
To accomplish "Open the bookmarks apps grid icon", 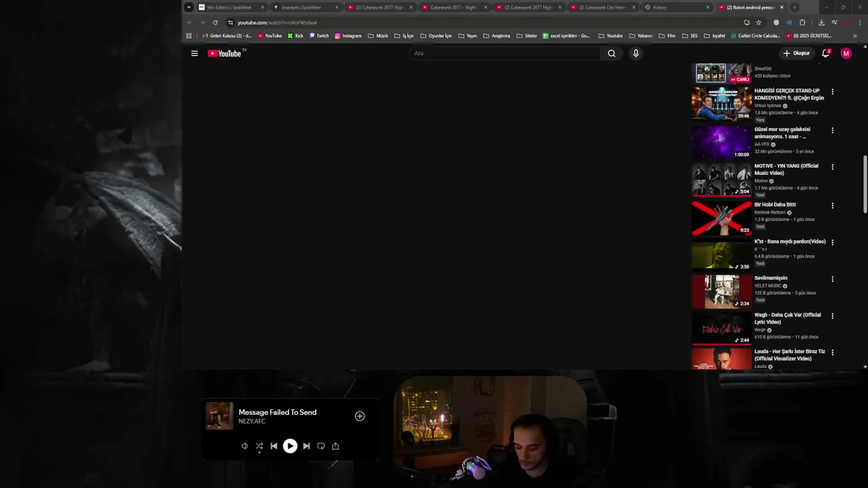I will 189,36.
